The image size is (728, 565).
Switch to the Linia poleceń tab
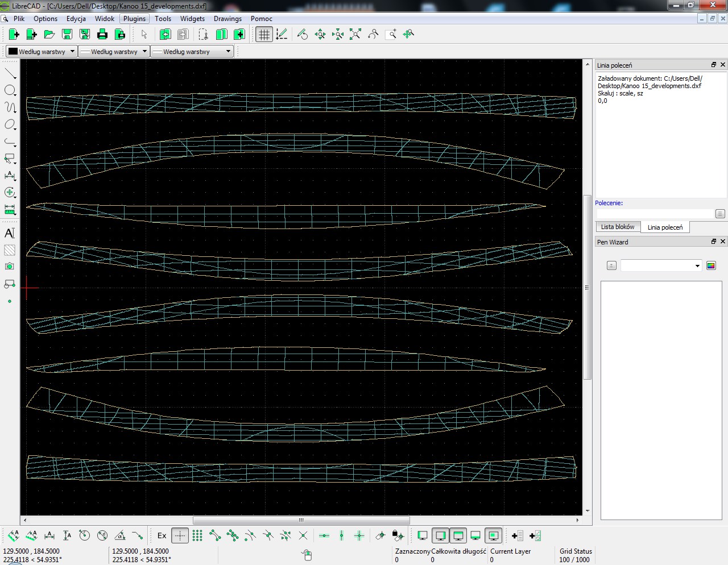click(665, 227)
